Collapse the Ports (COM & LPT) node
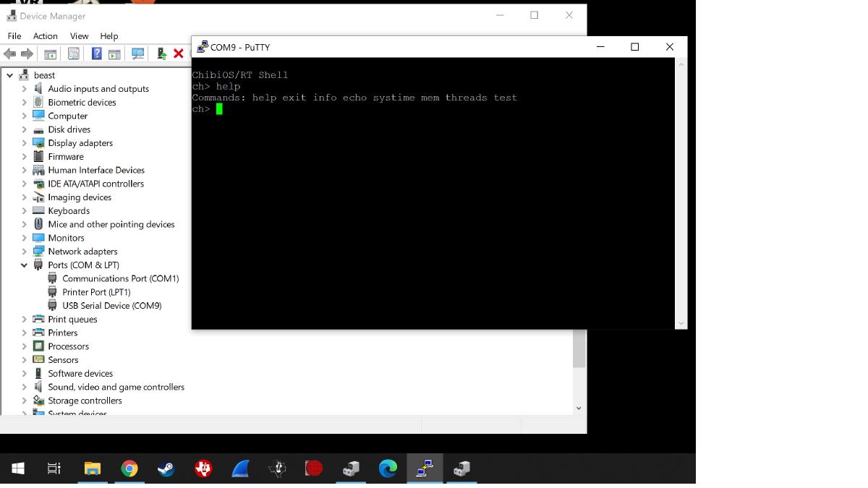This screenshot has height=488, width=868. click(x=24, y=265)
